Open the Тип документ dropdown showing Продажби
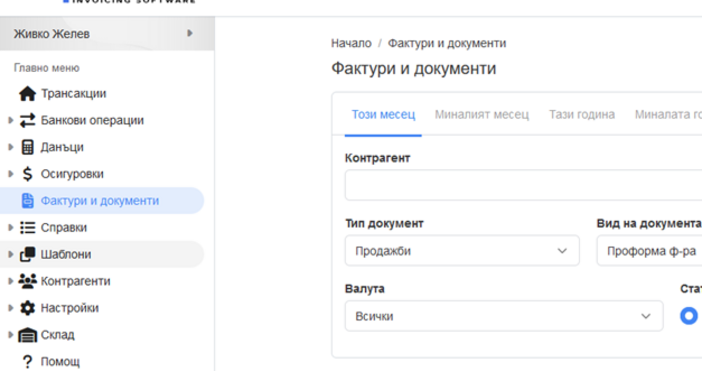 [462, 251]
